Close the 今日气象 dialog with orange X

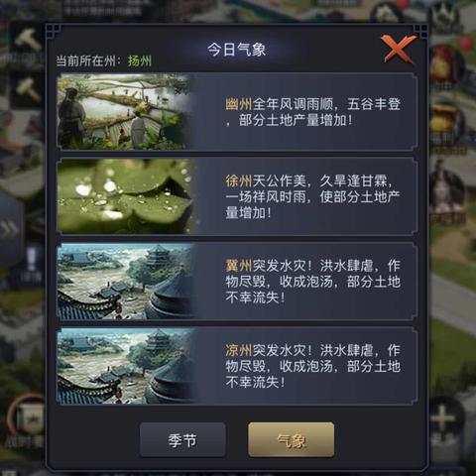point(398,49)
